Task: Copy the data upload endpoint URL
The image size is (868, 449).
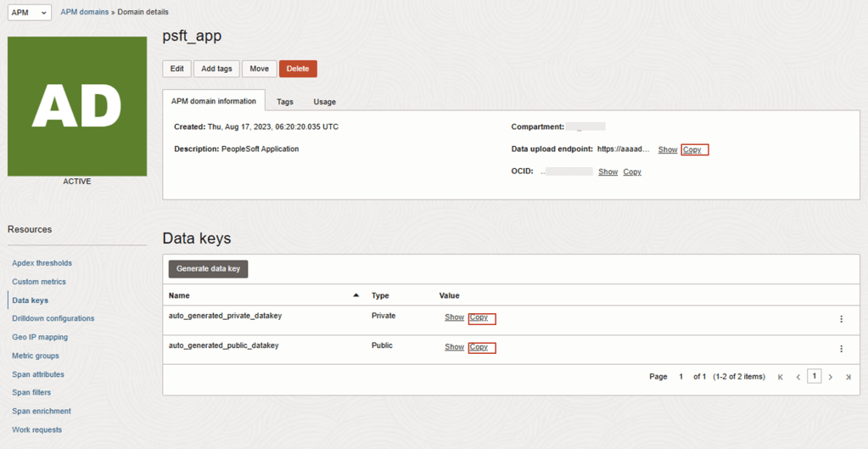Action: (693, 150)
